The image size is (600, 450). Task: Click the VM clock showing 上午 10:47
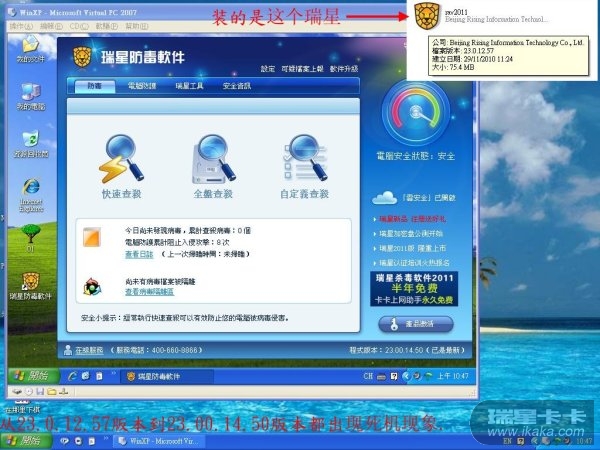[x=453, y=377]
